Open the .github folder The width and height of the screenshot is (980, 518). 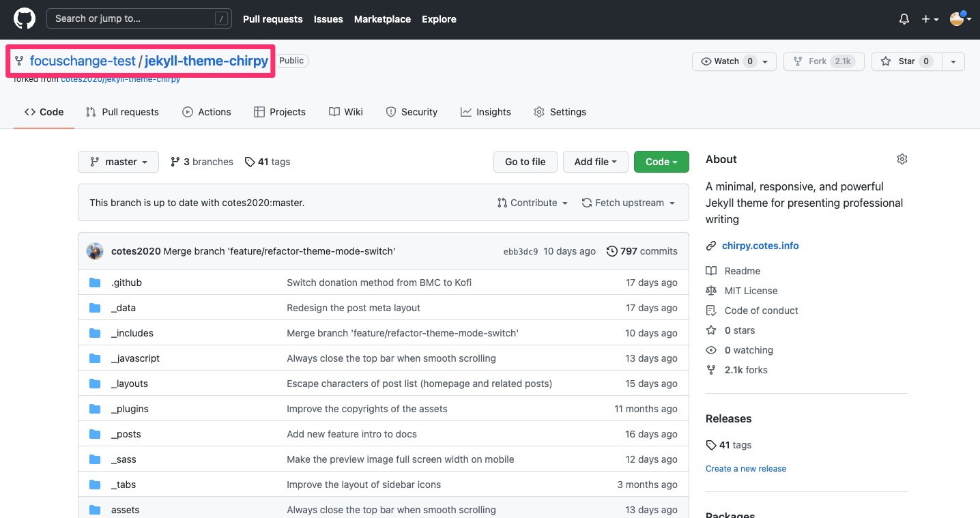coord(126,283)
